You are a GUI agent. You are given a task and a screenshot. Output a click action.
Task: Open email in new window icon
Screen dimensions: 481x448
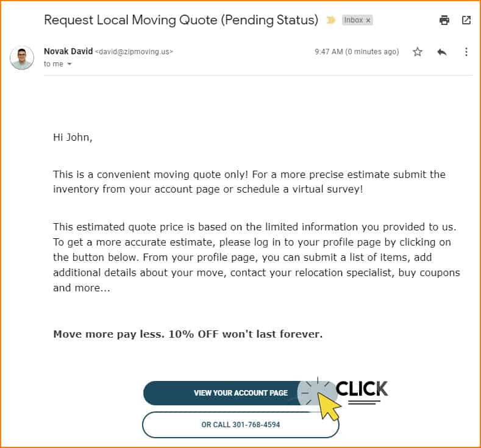466,20
